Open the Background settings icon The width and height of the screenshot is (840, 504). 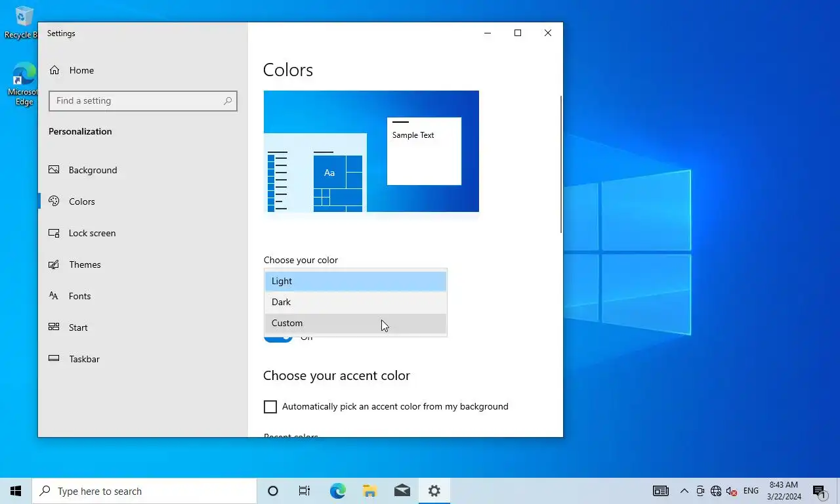pyautogui.click(x=54, y=170)
